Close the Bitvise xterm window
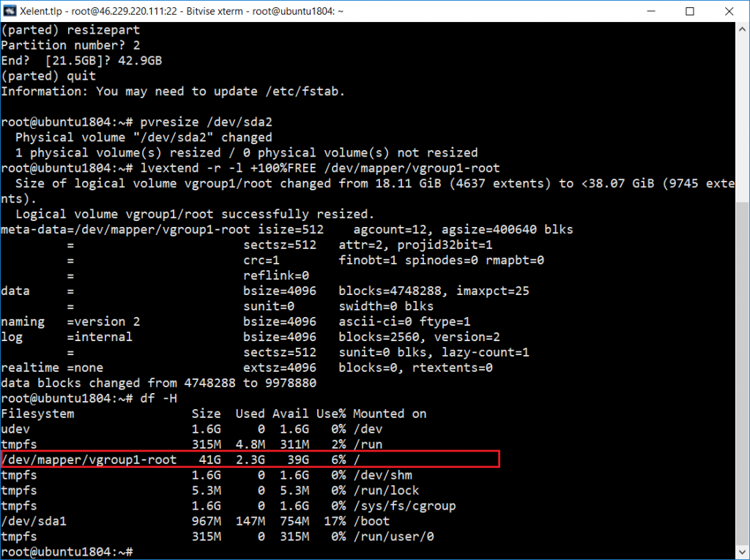Image resolution: width=750 pixels, height=560 pixels. coord(729,11)
